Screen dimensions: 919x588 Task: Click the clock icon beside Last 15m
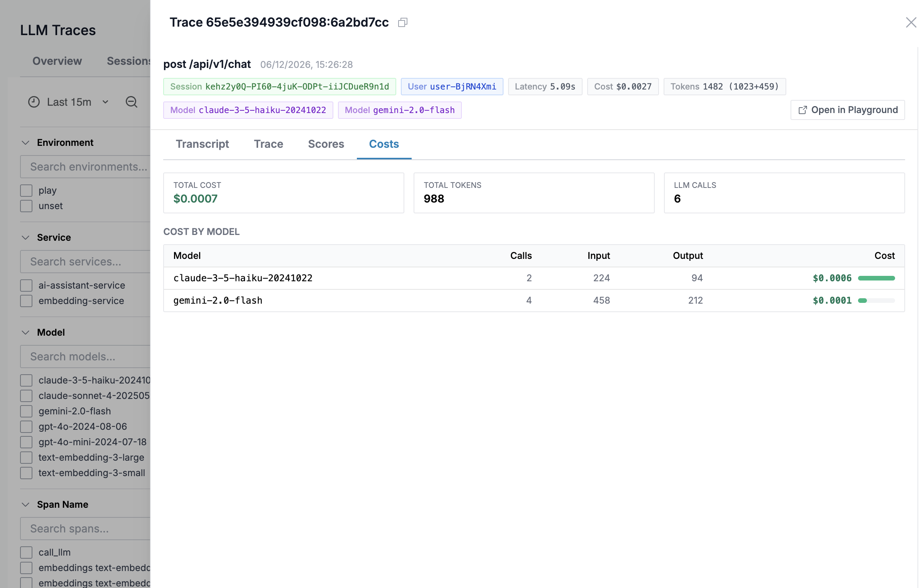click(x=34, y=102)
